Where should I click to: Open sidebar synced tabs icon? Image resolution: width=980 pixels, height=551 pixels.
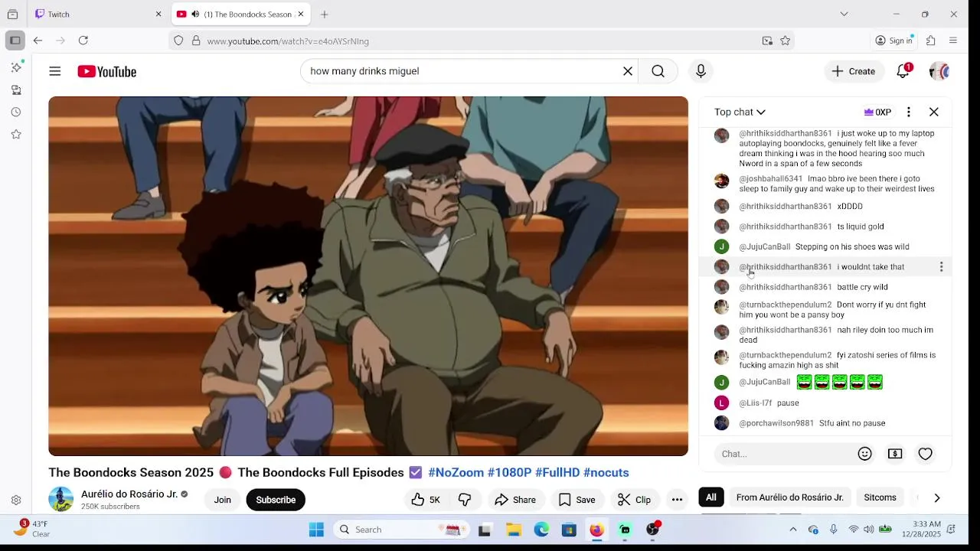tap(16, 90)
